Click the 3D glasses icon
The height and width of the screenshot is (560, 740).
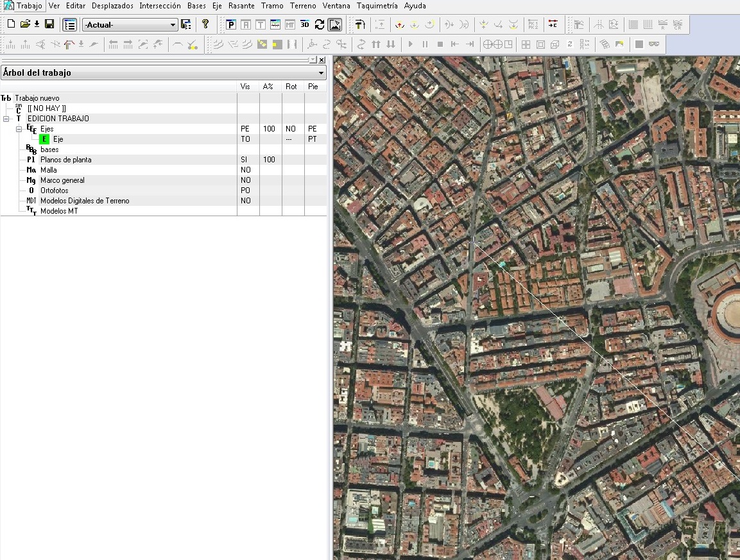coord(654,44)
